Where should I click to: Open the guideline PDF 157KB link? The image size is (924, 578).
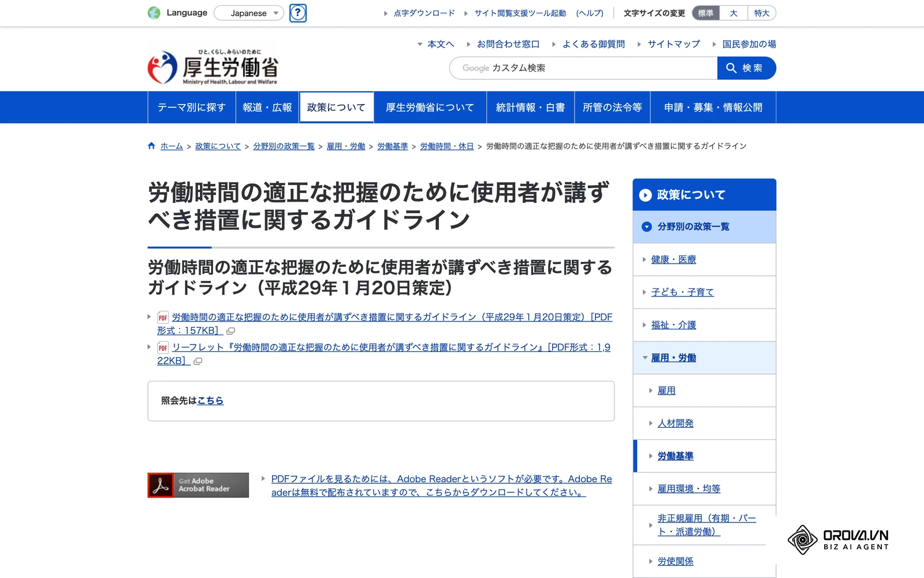[392, 317]
